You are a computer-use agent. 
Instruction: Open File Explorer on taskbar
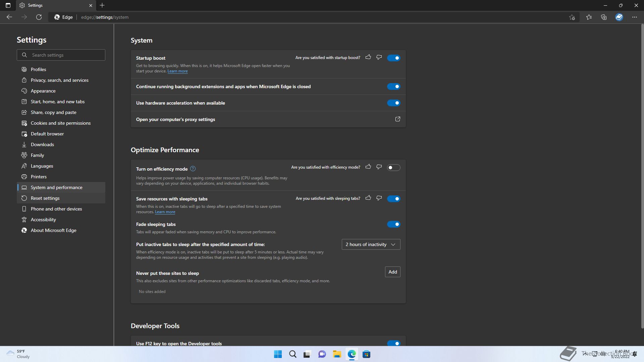[337, 354]
